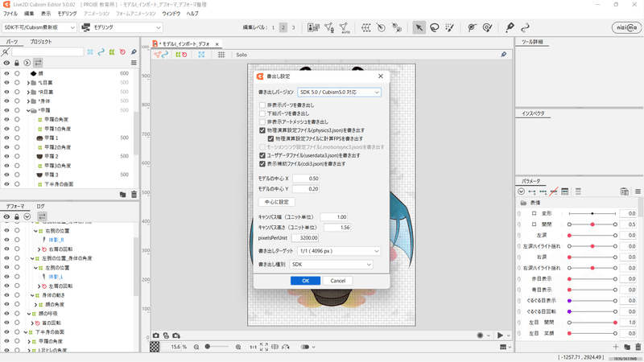The height and width of the screenshot is (362, 644).
Task: Open 編集 menu
Action: click(29, 14)
